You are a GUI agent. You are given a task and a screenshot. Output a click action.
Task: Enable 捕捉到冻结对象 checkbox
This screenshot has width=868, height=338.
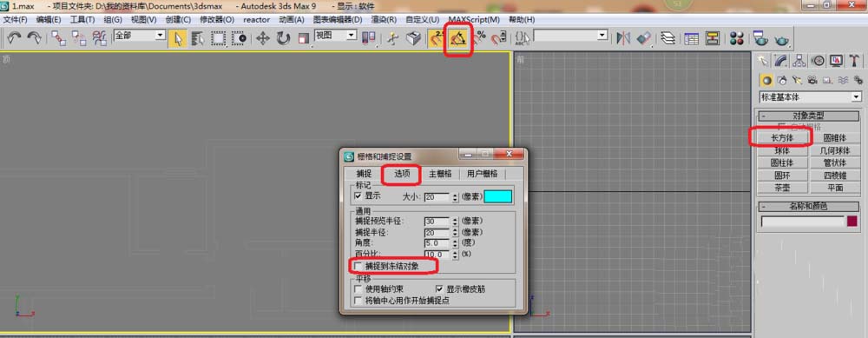[x=358, y=267]
